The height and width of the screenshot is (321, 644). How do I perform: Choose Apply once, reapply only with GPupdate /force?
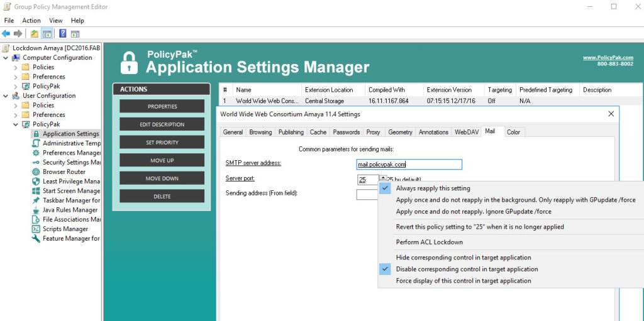coord(516,200)
